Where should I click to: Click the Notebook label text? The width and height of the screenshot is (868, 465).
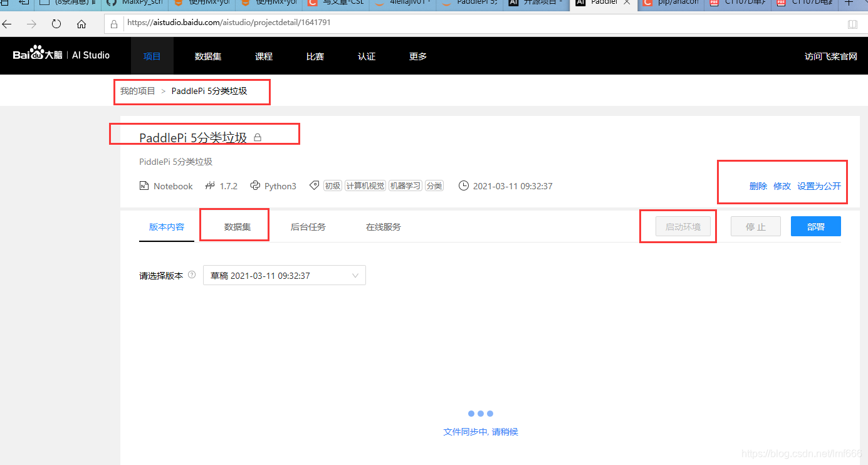click(173, 186)
